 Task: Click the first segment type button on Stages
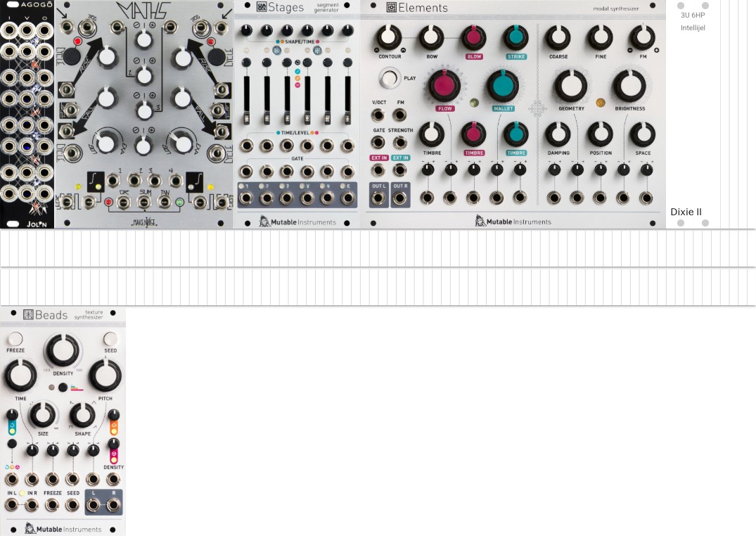(246, 62)
